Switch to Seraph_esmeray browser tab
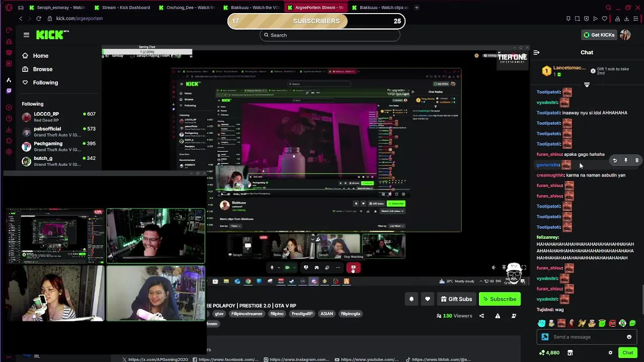 pos(58,8)
